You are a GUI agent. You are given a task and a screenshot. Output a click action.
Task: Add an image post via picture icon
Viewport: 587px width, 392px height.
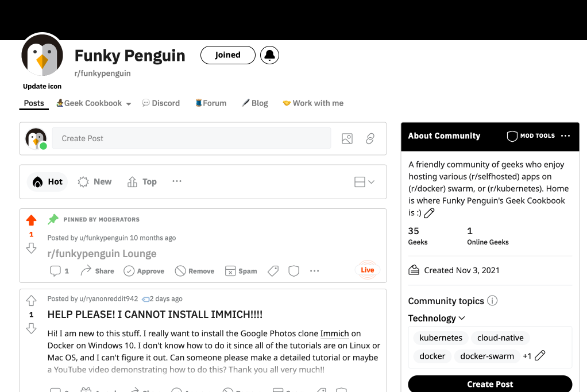tap(347, 139)
